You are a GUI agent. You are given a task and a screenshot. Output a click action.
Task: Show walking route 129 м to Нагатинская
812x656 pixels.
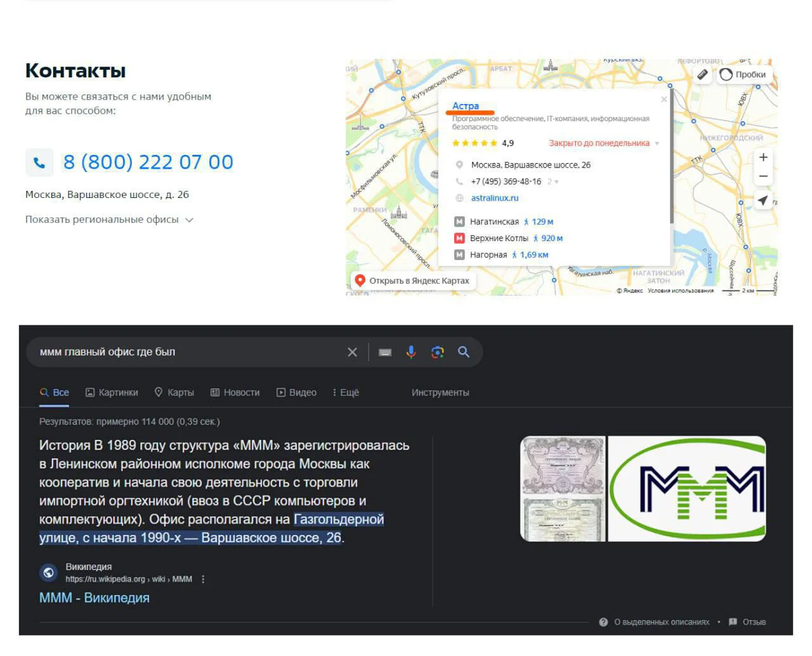539,221
